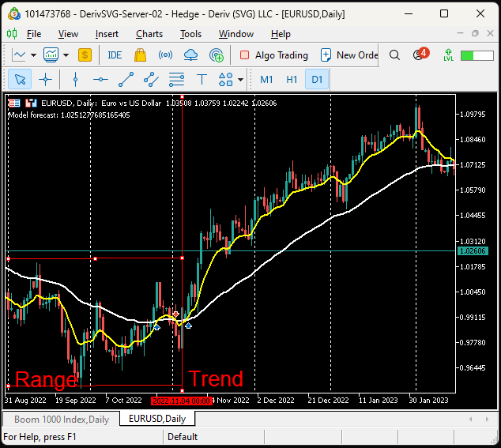Minimize the inner chart window
The image size is (501, 448).
(460, 33)
